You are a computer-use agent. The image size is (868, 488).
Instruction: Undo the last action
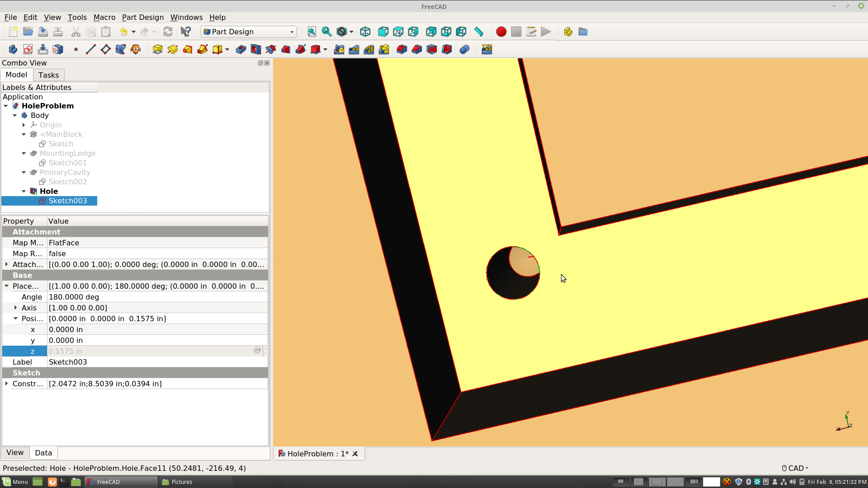click(x=123, y=32)
